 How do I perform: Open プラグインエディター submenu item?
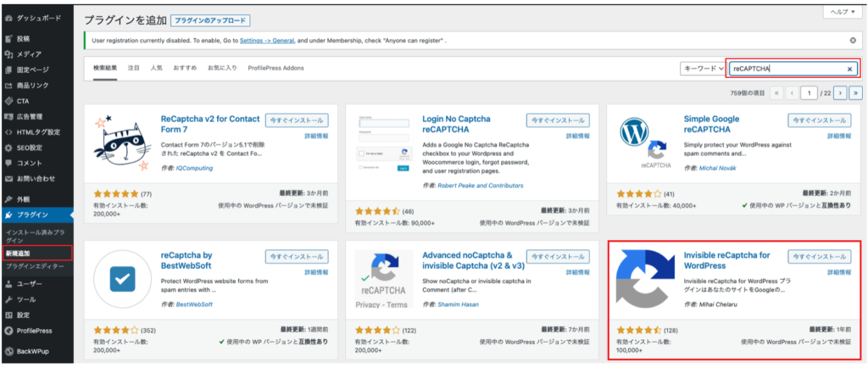(x=36, y=267)
